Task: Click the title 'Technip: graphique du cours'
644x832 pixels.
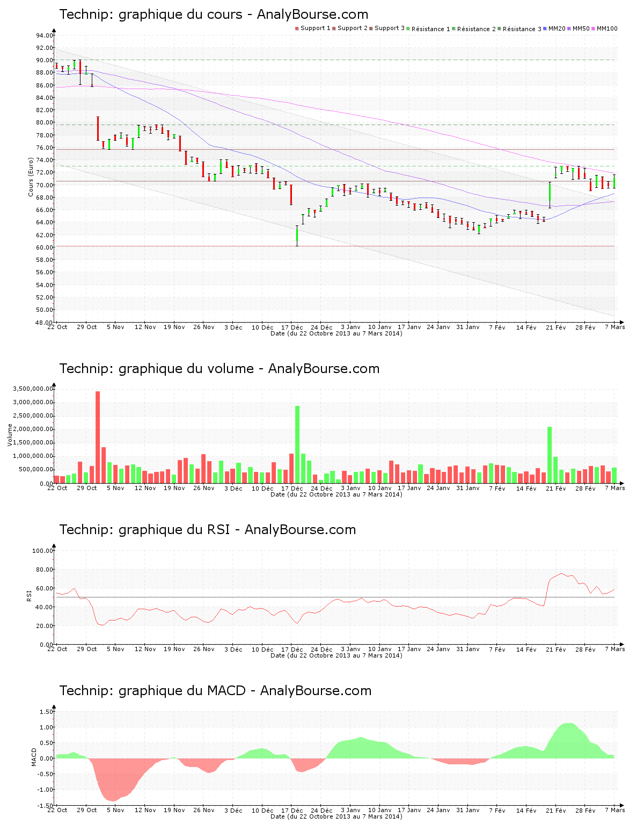Action: [151, 14]
